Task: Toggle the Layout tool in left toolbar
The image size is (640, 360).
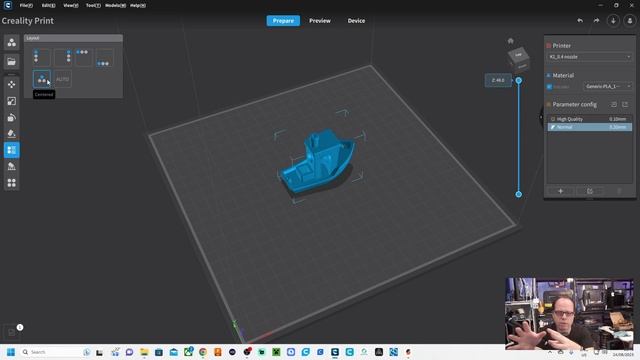Action: pos(11,150)
